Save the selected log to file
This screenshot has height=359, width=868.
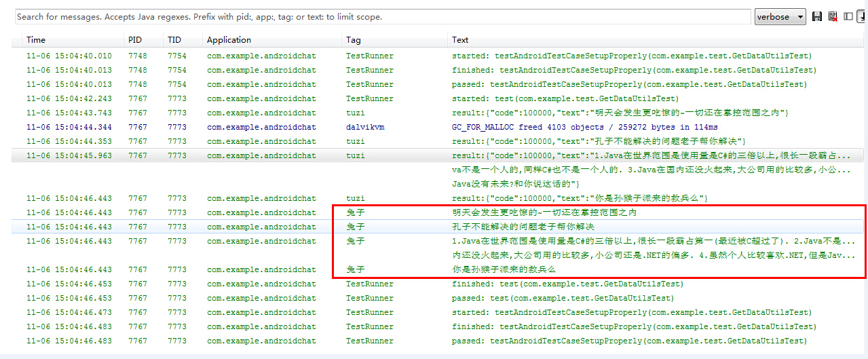tap(817, 16)
